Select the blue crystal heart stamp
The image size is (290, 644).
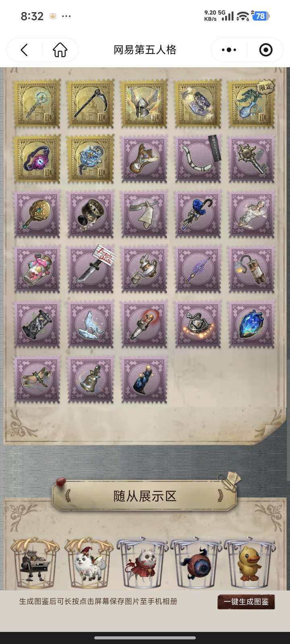coord(251,324)
